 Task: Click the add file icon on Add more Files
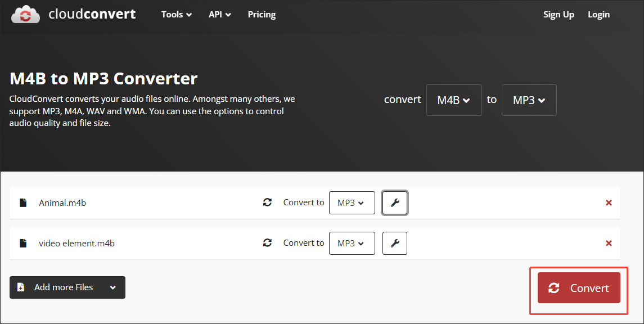pyautogui.click(x=21, y=287)
